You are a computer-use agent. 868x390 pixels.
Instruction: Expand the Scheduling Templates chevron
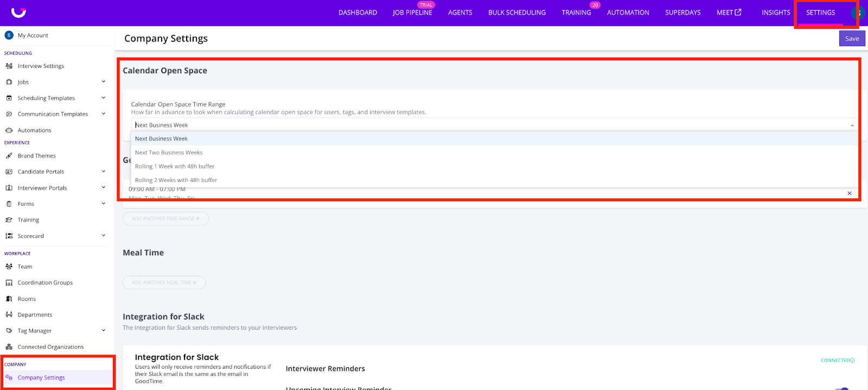click(x=104, y=98)
